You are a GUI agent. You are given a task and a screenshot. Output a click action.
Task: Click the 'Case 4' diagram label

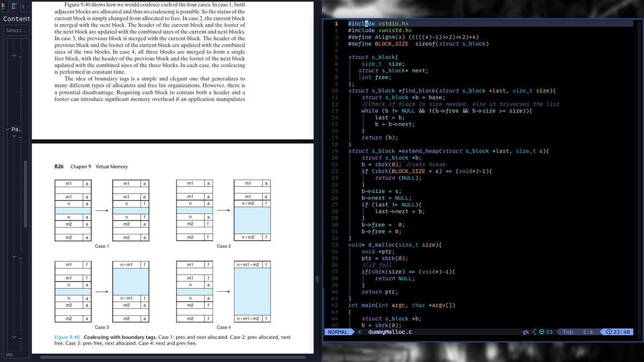pos(224,327)
